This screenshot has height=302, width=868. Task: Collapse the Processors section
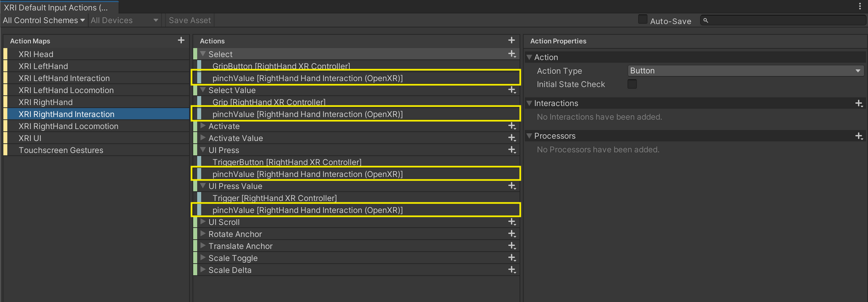pyautogui.click(x=529, y=136)
